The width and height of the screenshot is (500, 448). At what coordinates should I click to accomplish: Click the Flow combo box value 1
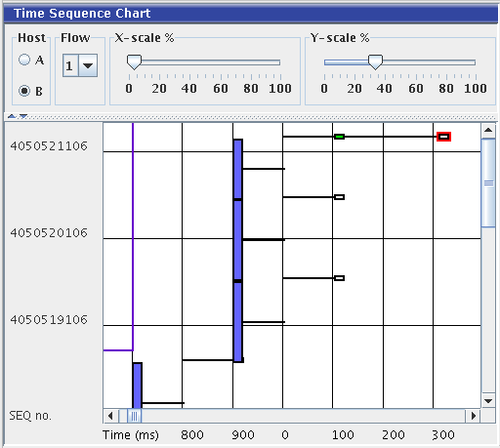(70, 65)
